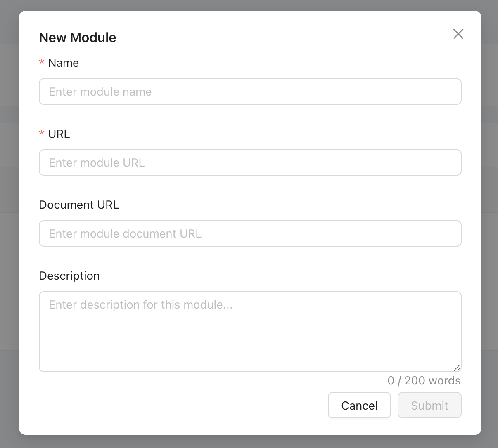Click inside the module name input
The height and width of the screenshot is (448, 498).
[250, 92]
